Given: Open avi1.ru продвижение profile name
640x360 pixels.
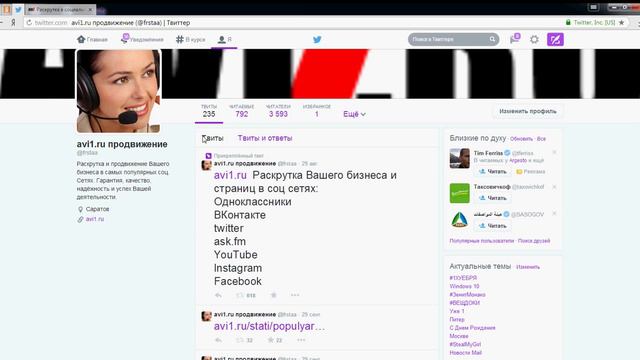Looking at the screenshot, I should [122, 144].
